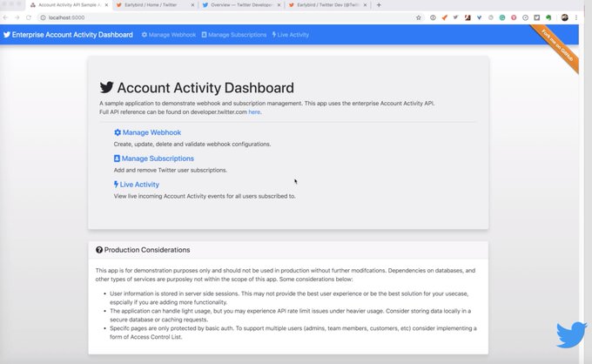The height and width of the screenshot is (364, 592).
Task: Open the Chrome three-dot menu
Action: 576,17
